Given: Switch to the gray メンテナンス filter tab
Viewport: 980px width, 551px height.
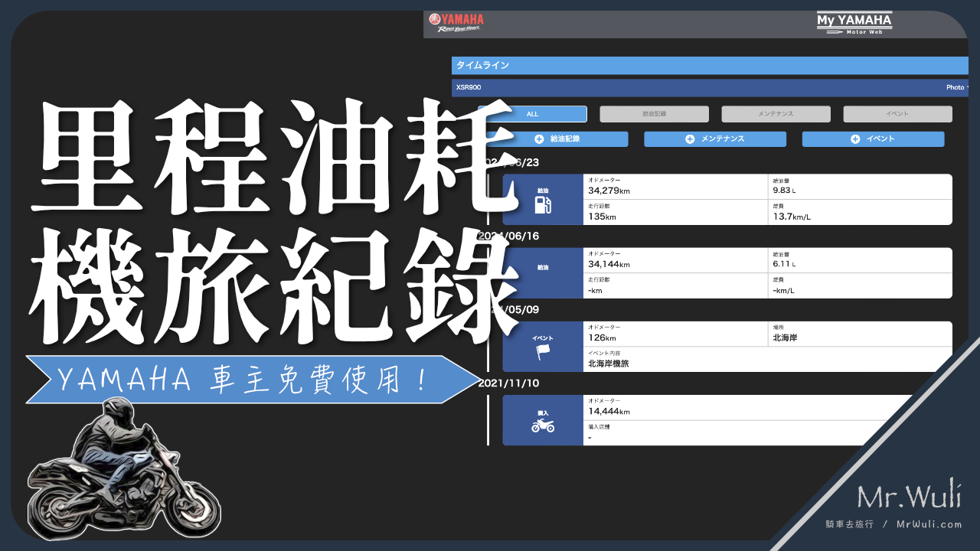Looking at the screenshot, I should pyautogui.click(x=776, y=114).
